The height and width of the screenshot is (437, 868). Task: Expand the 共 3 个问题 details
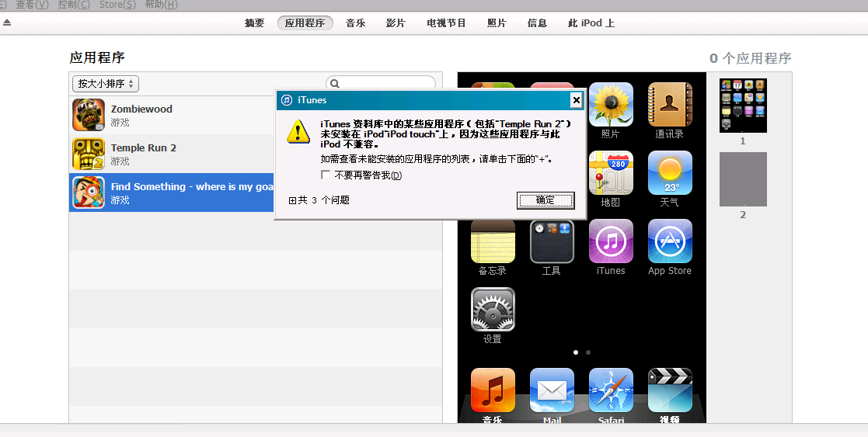[292, 200]
